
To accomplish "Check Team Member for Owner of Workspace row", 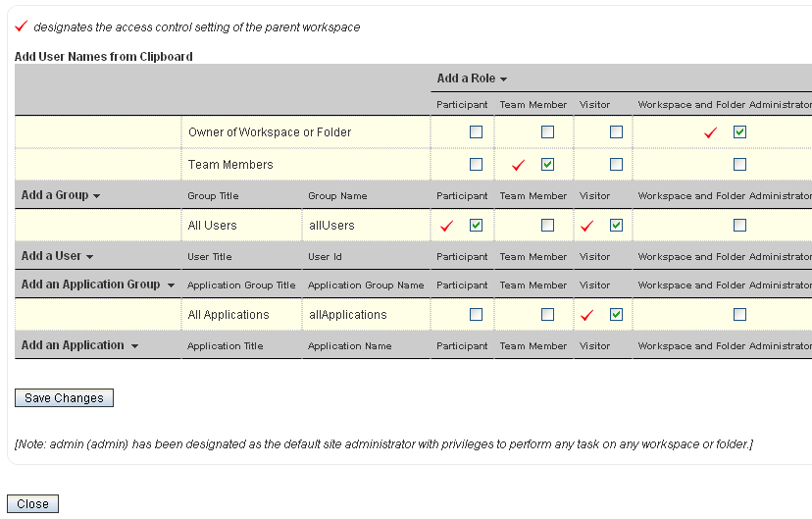I will click(x=547, y=132).
